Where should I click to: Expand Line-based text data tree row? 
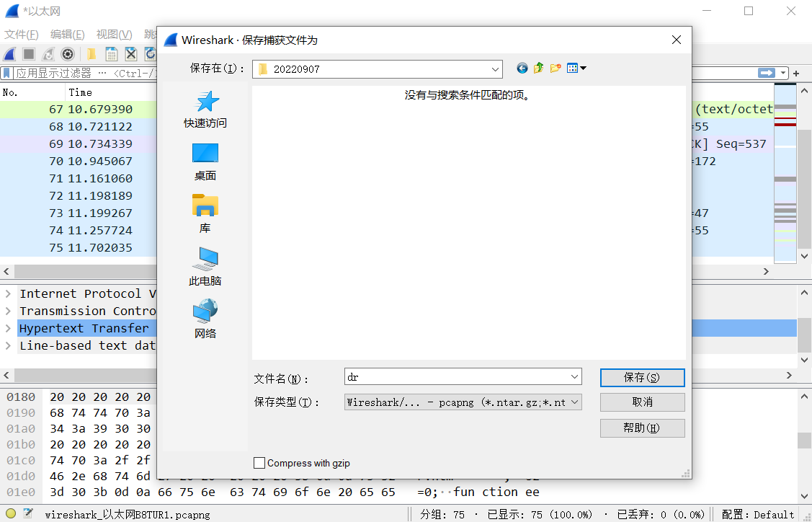9,346
